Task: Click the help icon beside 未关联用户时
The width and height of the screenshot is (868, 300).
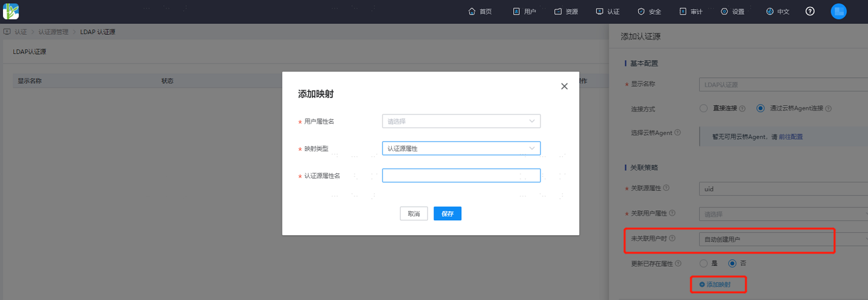Action: 672,238
